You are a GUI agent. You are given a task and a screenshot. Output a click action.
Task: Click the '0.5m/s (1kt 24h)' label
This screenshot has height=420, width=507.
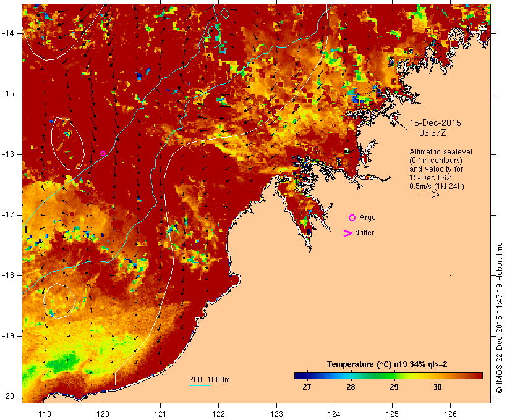437,187
